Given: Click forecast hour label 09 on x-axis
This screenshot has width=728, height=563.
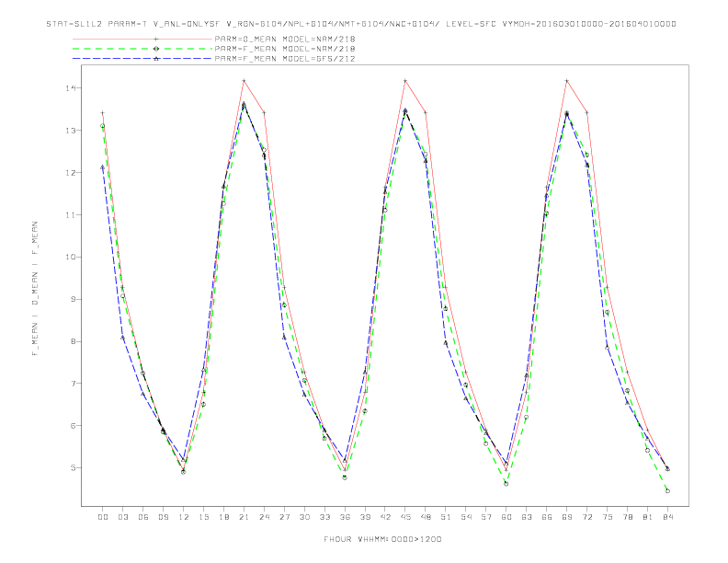Looking at the screenshot, I should tap(163, 517).
